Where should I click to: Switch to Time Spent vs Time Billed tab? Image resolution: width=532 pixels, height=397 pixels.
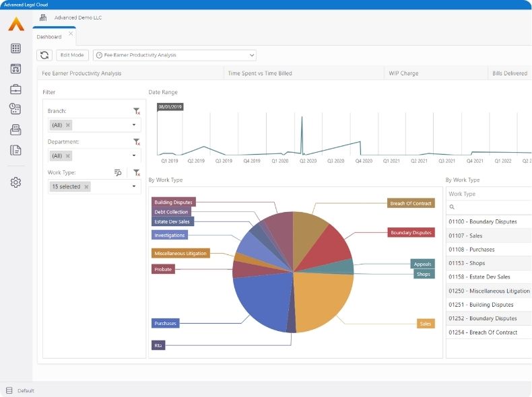[260, 73]
